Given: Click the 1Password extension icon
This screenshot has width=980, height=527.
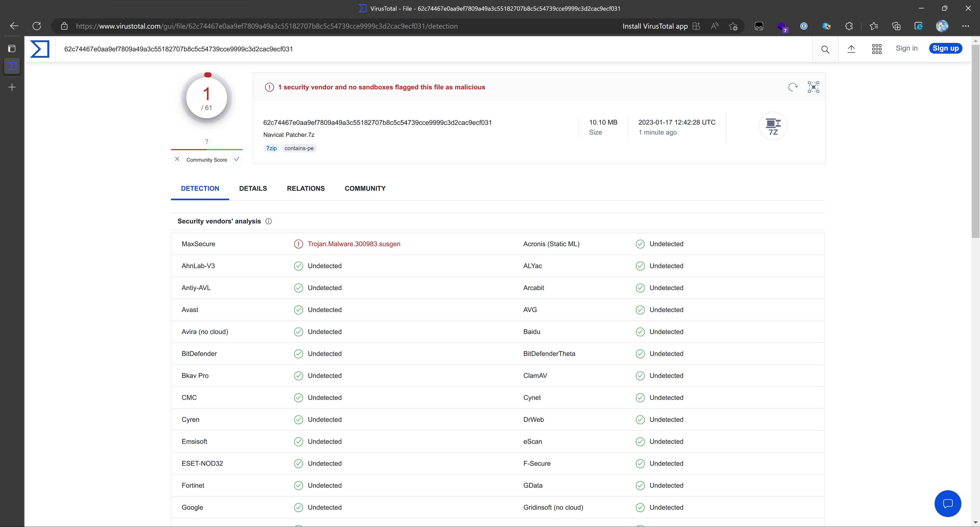Looking at the screenshot, I should pos(803,26).
